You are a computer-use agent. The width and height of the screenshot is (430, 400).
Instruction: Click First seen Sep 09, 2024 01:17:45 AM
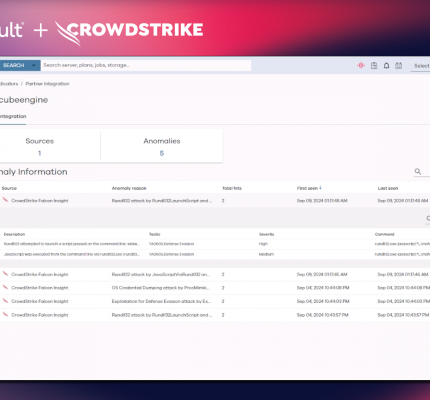point(322,274)
